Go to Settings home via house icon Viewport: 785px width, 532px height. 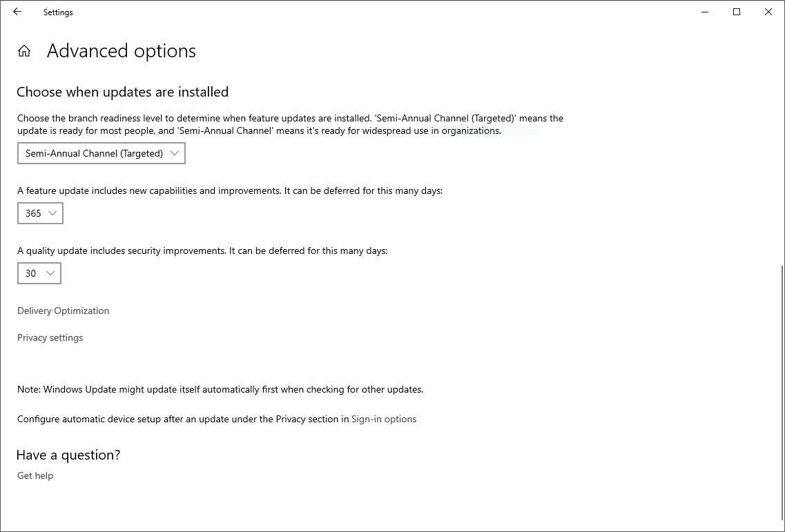pyautogui.click(x=24, y=51)
